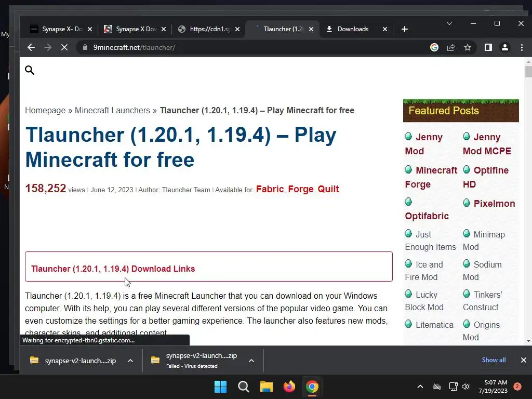
Task: Share this page via share icon
Action: click(x=451, y=47)
